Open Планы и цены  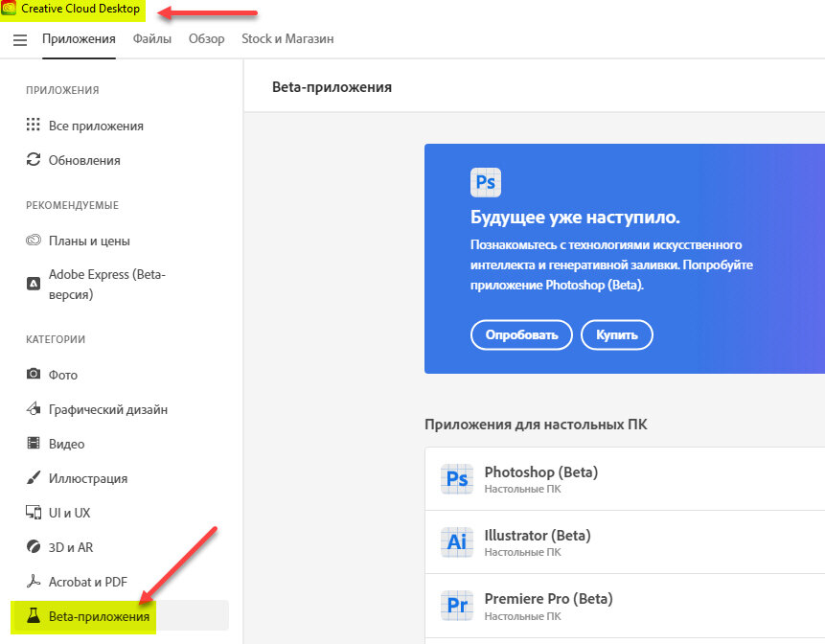pos(89,241)
